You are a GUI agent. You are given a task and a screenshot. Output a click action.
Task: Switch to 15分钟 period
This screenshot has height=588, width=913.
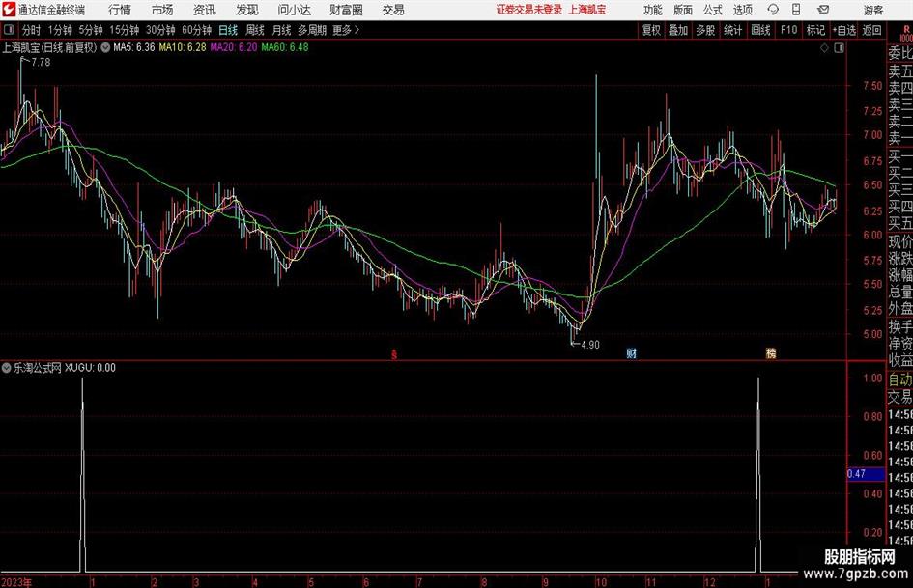tap(124, 30)
